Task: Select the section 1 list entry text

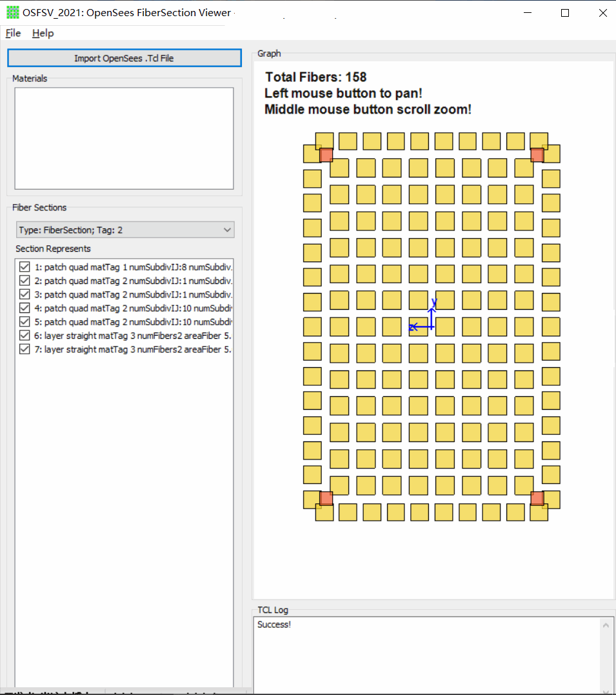Action: click(129, 267)
